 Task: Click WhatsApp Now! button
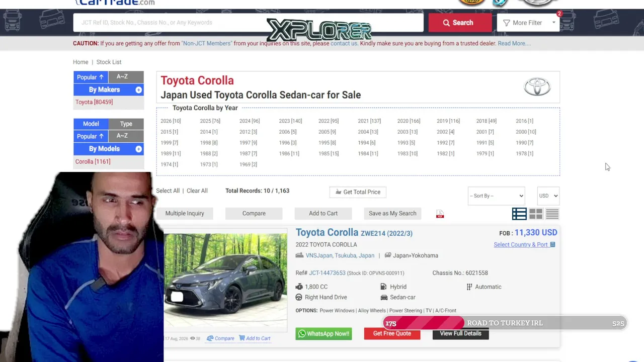point(324,334)
